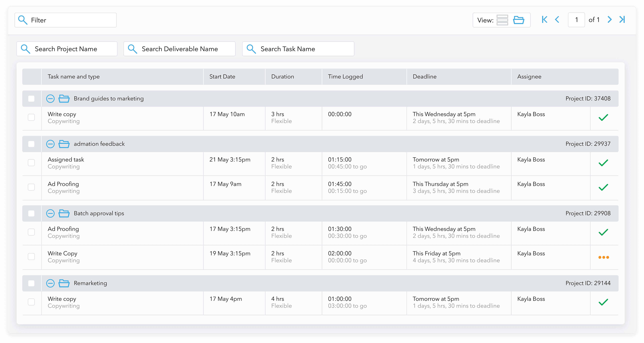
Task: Tick the Write copy checkbox in Remarketing
Action: [32, 302]
